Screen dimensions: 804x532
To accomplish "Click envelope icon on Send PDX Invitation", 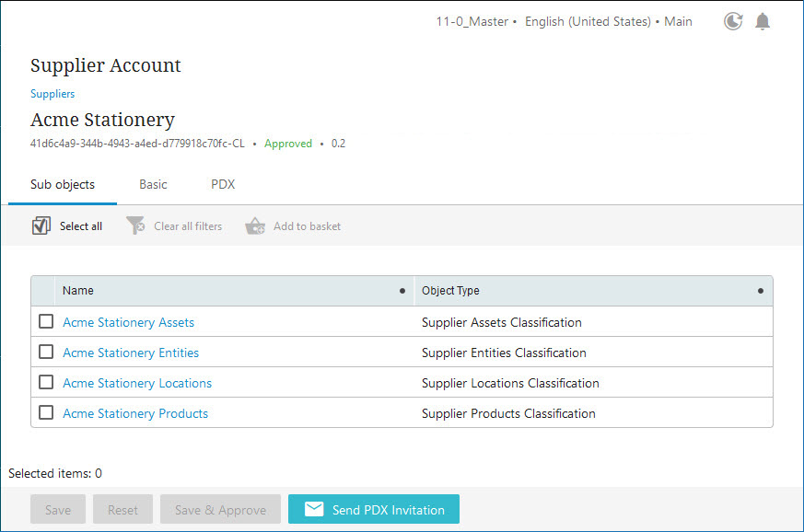I will coord(314,509).
